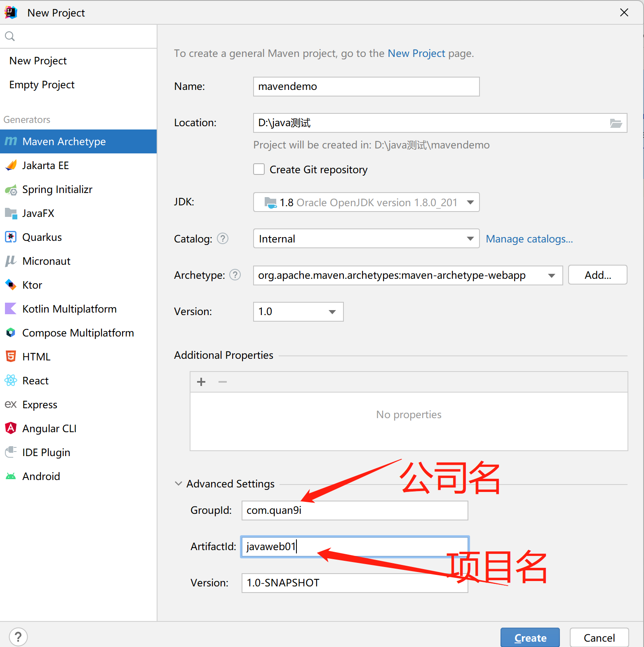Follow the New Project page link
The image size is (644, 647).
point(416,54)
